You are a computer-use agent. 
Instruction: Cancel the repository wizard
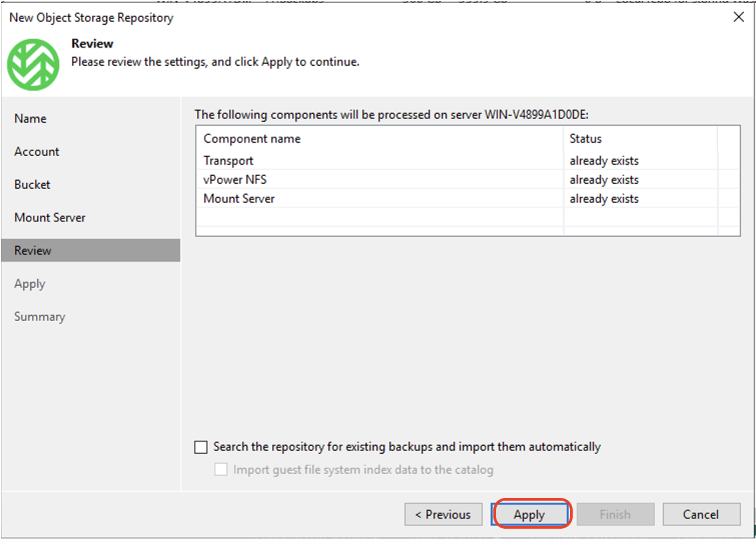pos(701,515)
